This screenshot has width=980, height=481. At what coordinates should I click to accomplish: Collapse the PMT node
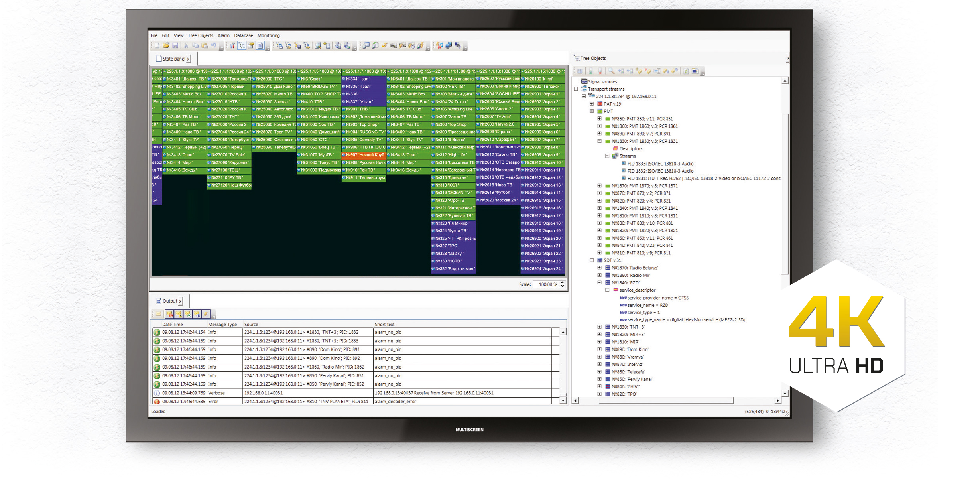coord(592,111)
